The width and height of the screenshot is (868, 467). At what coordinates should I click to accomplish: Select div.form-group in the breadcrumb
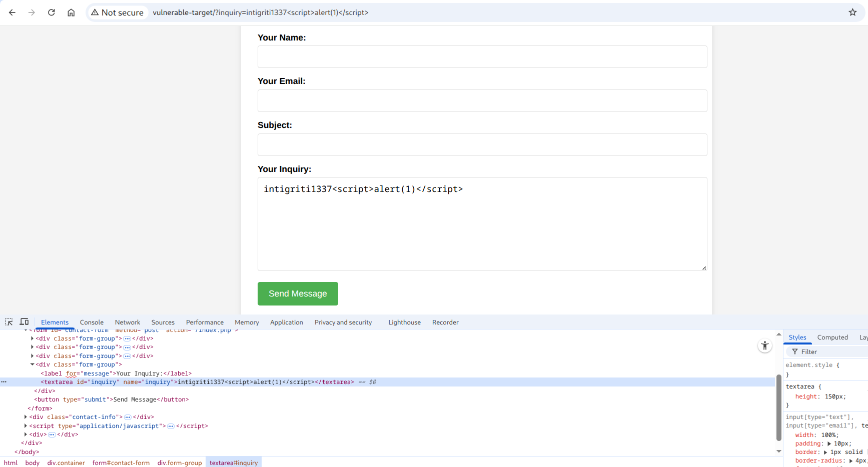[180, 462]
